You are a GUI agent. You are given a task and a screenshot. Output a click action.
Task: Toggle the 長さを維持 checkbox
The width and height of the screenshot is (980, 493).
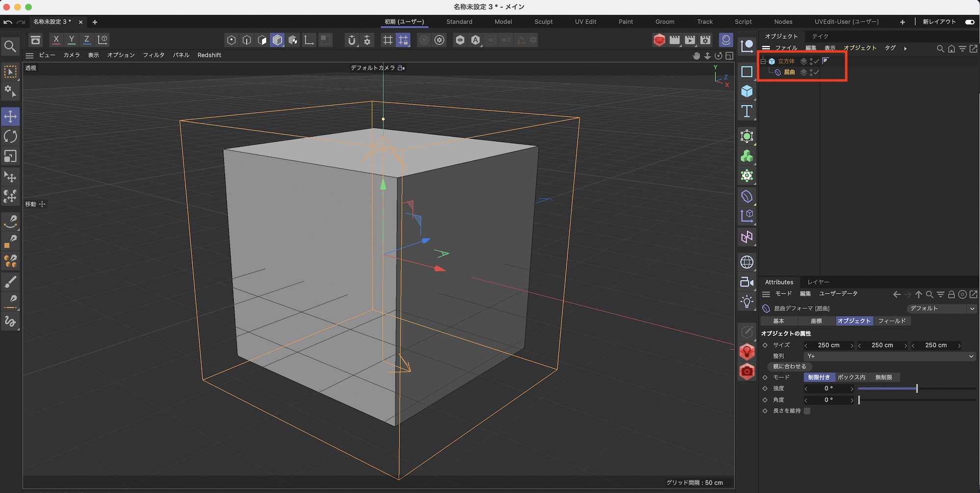pyautogui.click(x=807, y=411)
